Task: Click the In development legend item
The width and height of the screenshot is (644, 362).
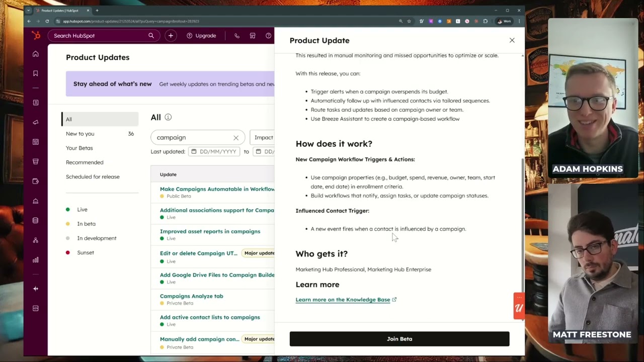Action: [91, 238]
